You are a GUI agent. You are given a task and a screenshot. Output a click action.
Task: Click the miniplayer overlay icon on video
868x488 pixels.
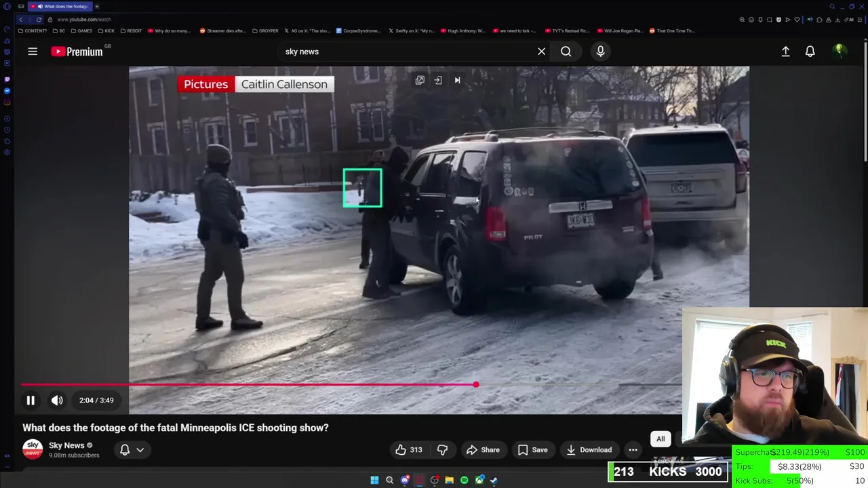pos(420,81)
